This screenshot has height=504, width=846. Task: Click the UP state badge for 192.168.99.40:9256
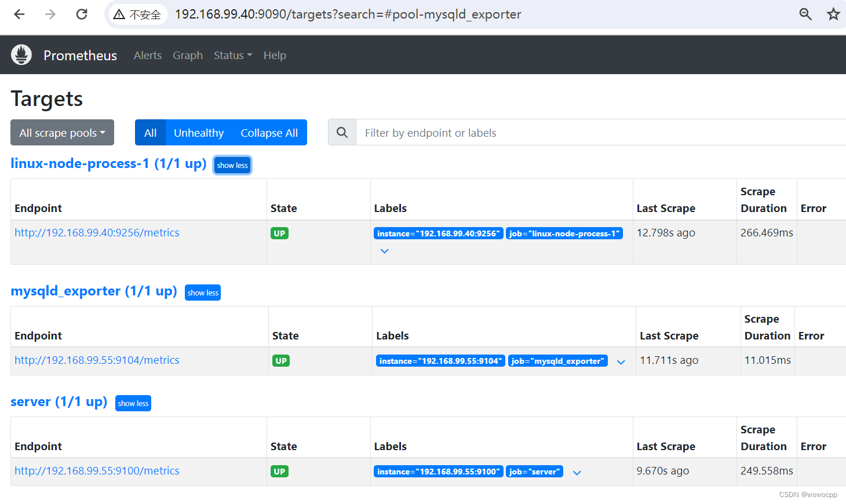pyautogui.click(x=279, y=233)
